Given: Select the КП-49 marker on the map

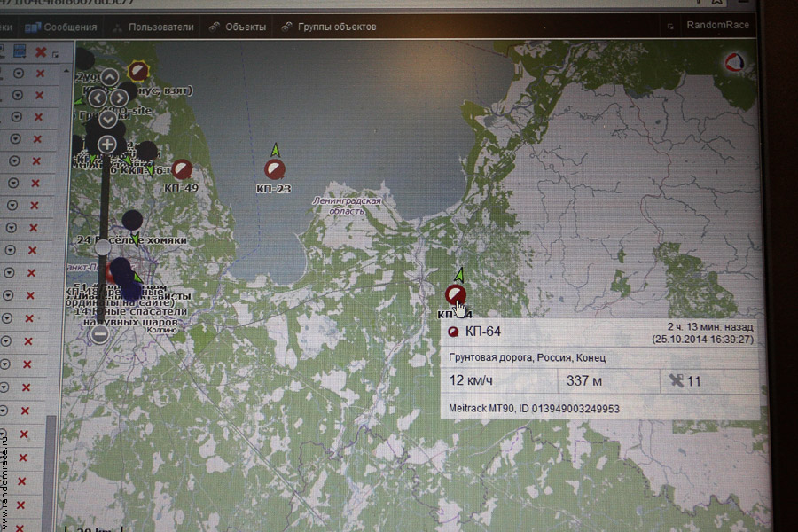Looking at the screenshot, I should click(182, 168).
